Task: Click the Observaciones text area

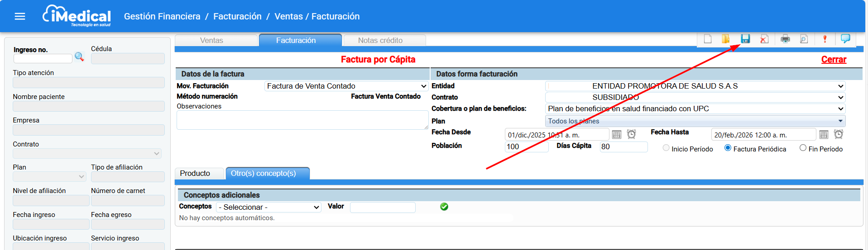Action: (302, 120)
